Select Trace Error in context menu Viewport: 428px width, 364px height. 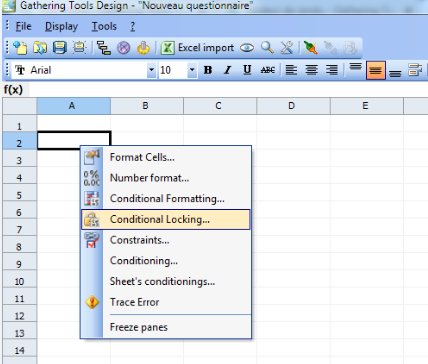point(165,302)
